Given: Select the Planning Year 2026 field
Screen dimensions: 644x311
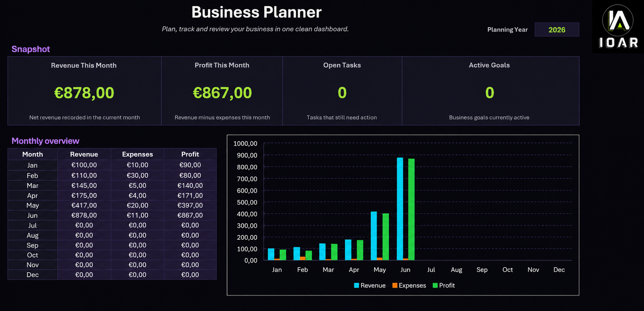Looking at the screenshot, I should 557,29.
